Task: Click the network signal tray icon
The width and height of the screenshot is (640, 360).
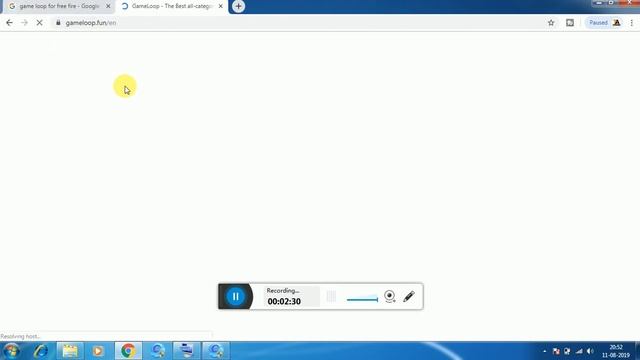Action: click(579, 351)
